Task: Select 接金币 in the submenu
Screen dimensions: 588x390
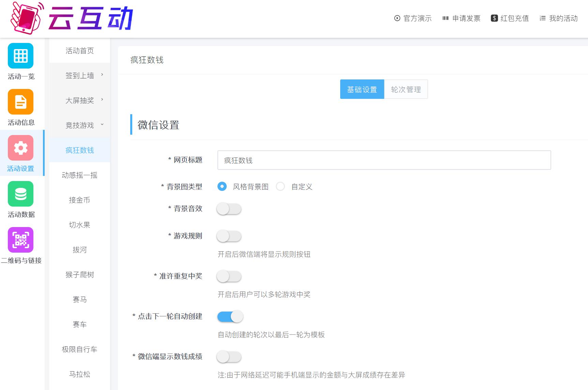Action: pyautogui.click(x=80, y=200)
